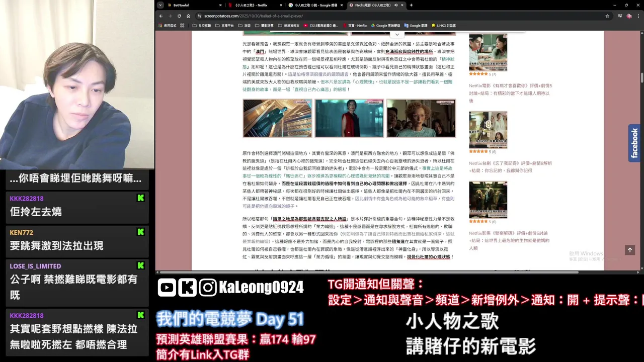Open the 直播平台 bookmark folder
This screenshot has width=644, height=362.
(x=224, y=25)
